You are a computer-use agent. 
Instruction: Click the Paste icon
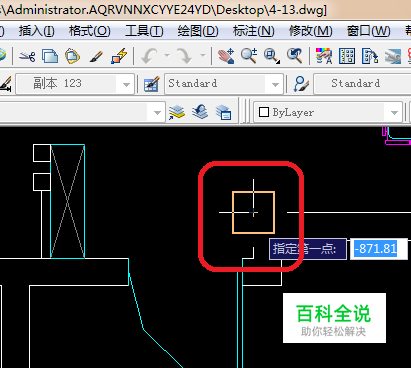(73, 56)
